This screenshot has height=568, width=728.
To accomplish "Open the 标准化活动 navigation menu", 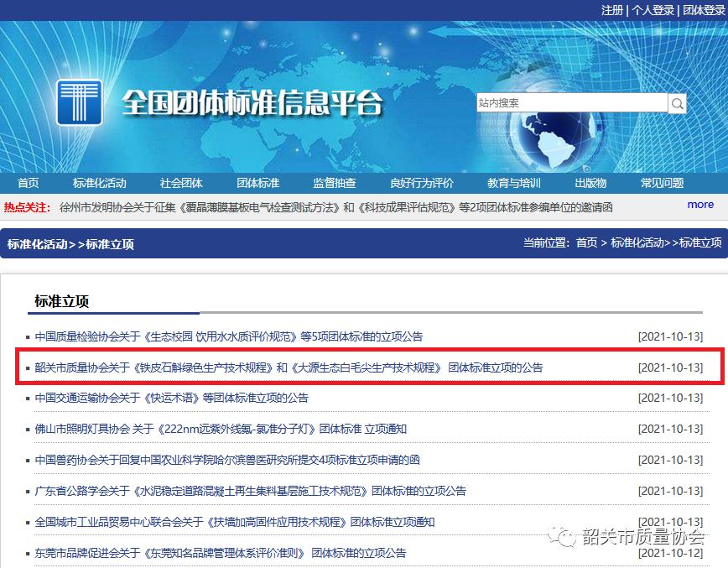I will pos(100,183).
